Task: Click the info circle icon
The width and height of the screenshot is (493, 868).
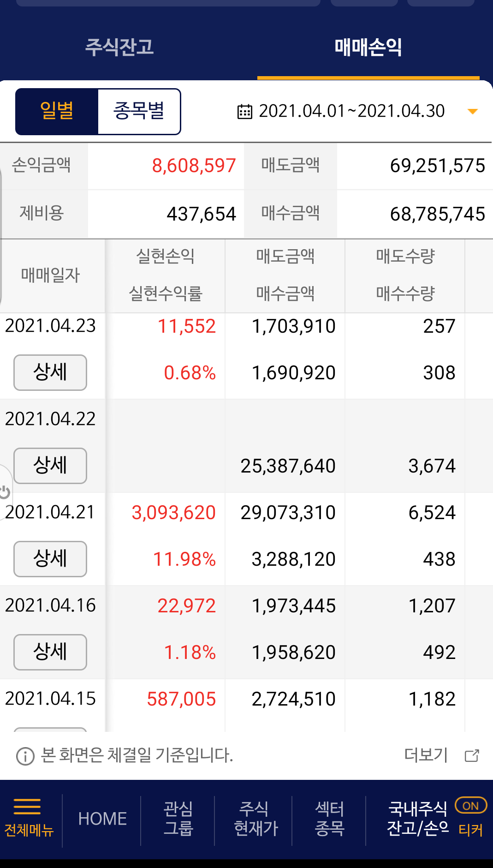Action: click(x=25, y=756)
